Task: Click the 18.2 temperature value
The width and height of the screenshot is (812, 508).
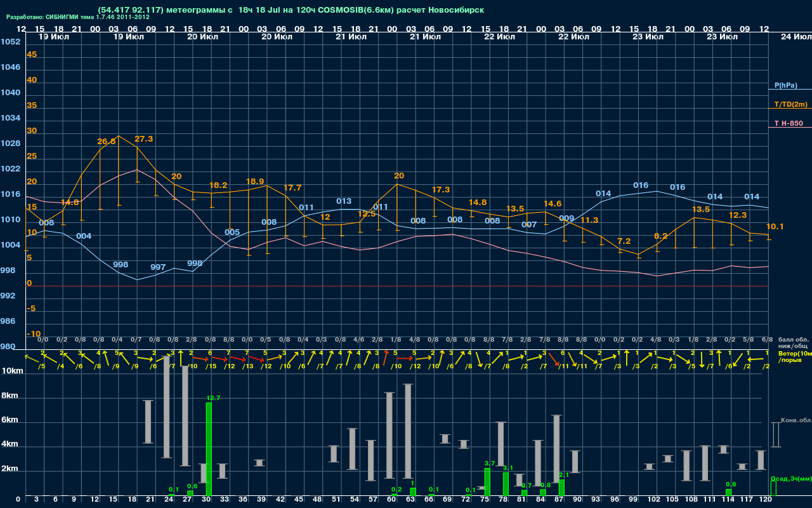Action: click(218, 185)
